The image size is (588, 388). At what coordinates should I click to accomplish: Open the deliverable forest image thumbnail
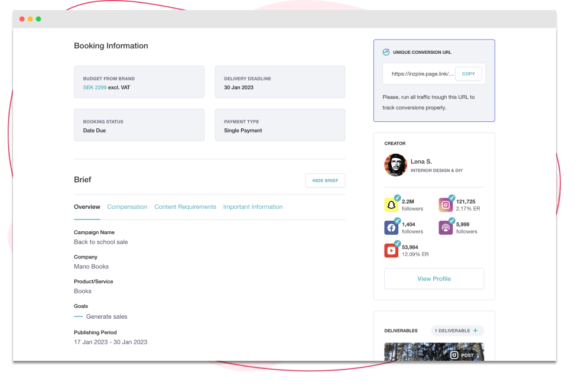click(434, 352)
